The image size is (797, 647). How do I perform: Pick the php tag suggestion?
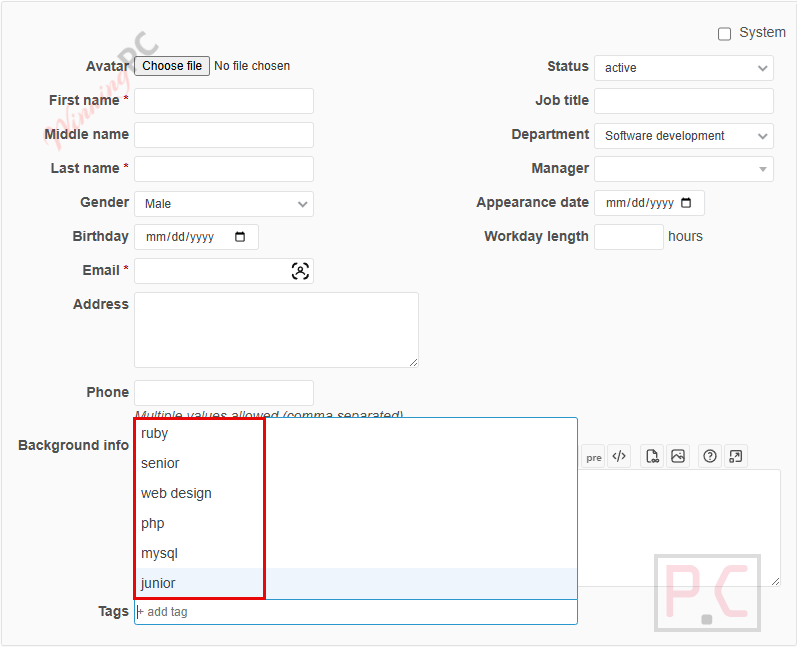356,523
